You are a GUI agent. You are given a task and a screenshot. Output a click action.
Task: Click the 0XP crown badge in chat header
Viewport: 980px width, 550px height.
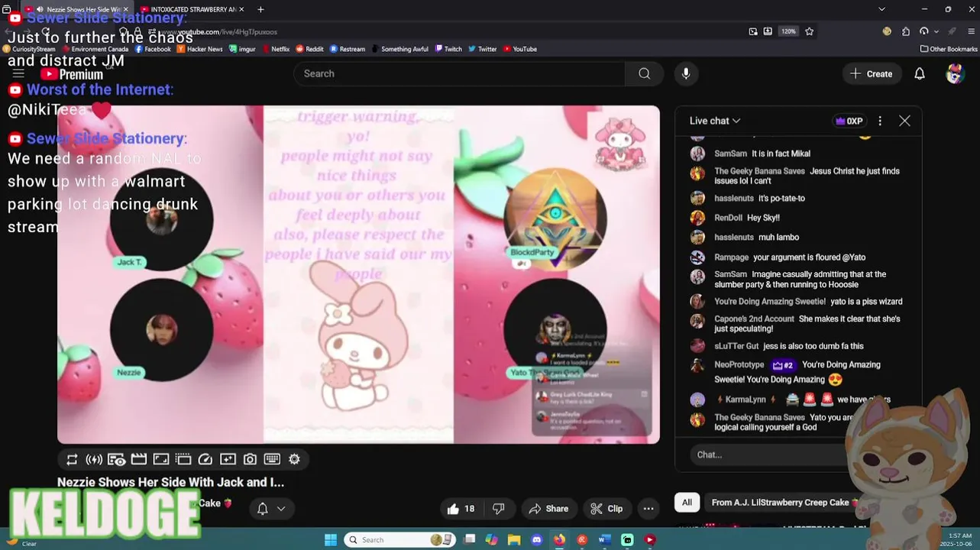pos(849,121)
